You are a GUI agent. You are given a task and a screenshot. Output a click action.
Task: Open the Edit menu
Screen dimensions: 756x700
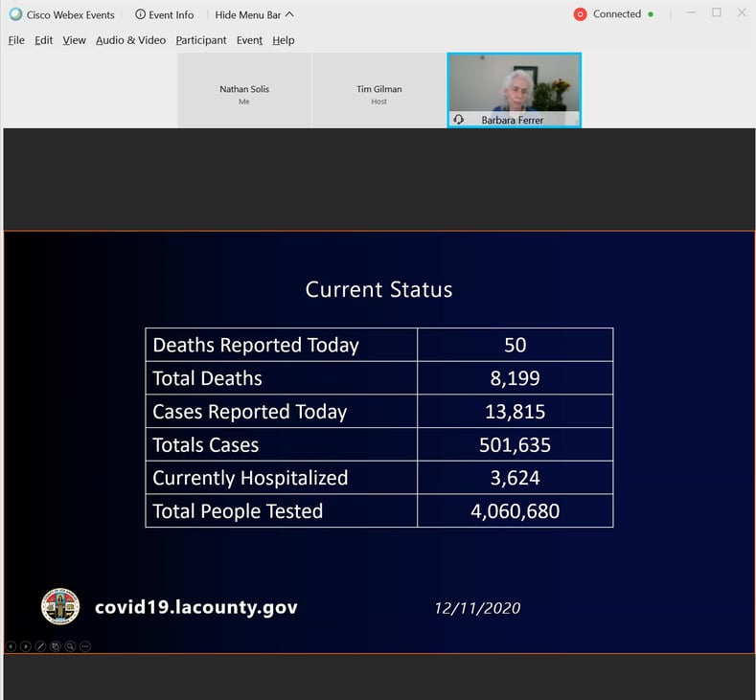click(43, 40)
